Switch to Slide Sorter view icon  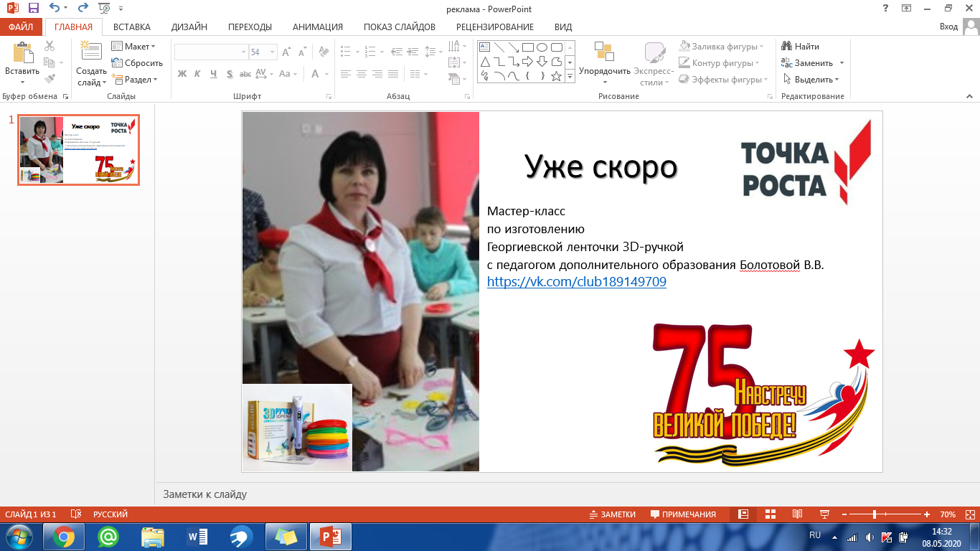coord(771,514)
